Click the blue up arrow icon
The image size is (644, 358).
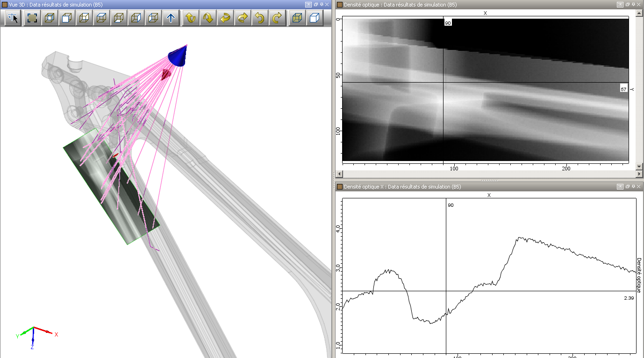(x=171, y=18)
